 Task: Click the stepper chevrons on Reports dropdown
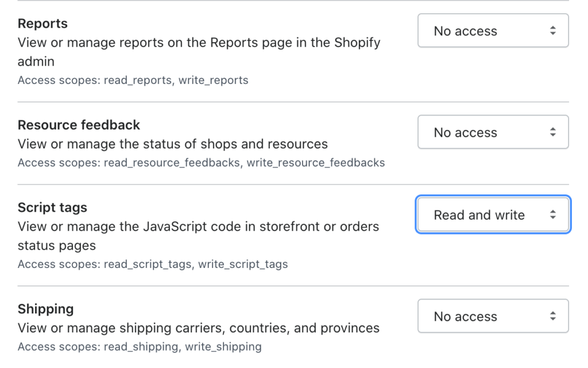tap(552, 30)
